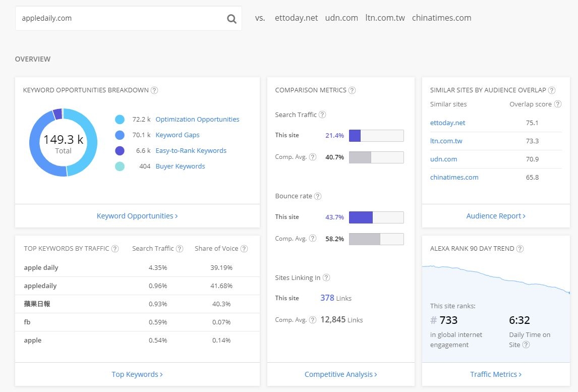
Task: Click the Bounce rate help icon
Action: 318,196
